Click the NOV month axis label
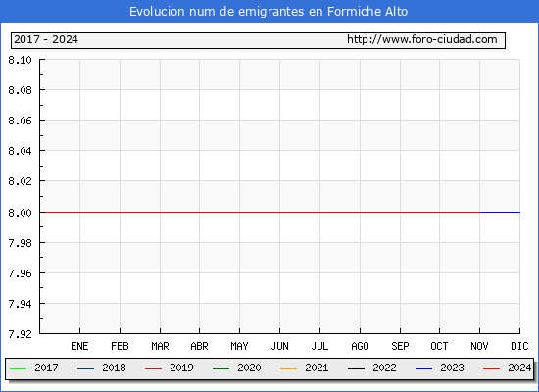Viewport: 539px width, 392px height. [x=479, y=346]
